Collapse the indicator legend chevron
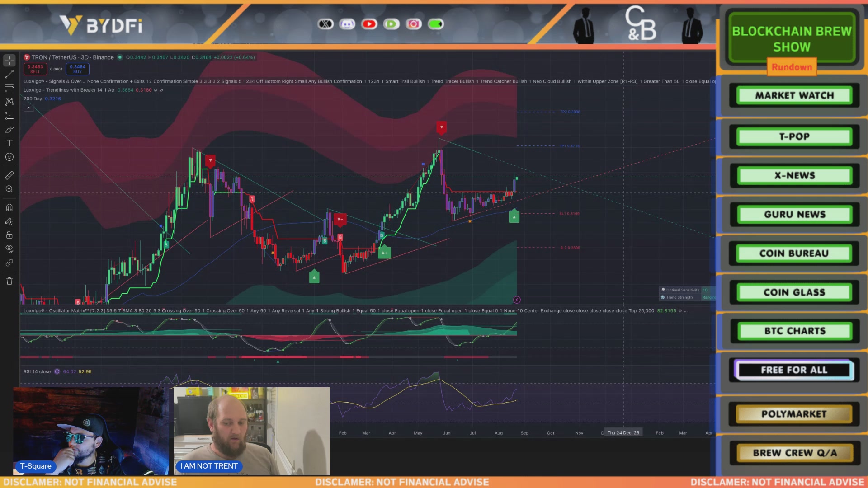Screen dimensions: 868x488 [28, 108]
